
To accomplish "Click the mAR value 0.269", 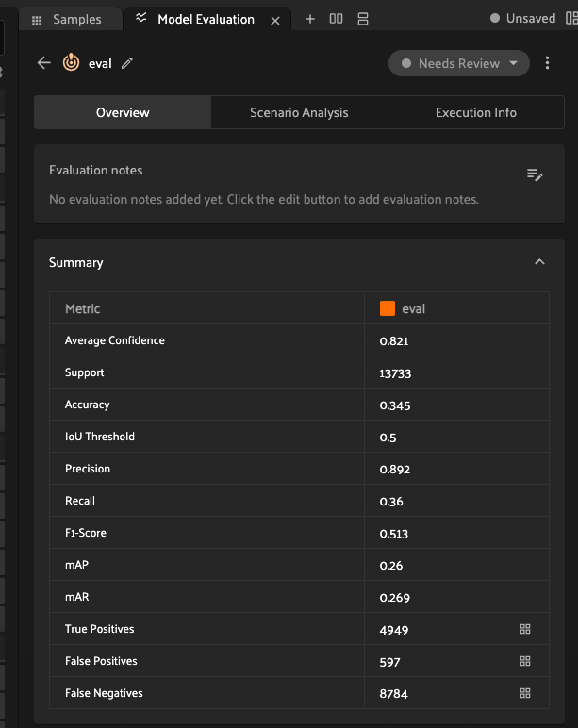I will (395, 598).
